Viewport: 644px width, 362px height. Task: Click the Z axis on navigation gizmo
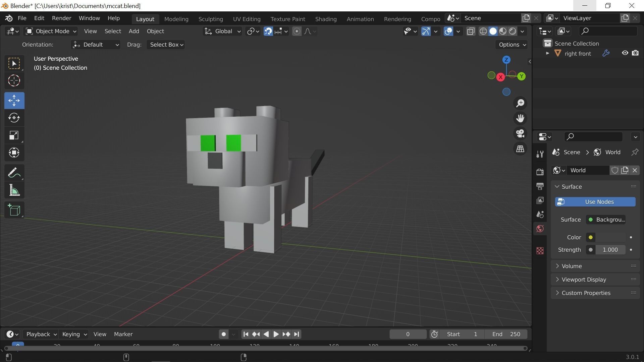pyautogui.click(x=506, y=60)
